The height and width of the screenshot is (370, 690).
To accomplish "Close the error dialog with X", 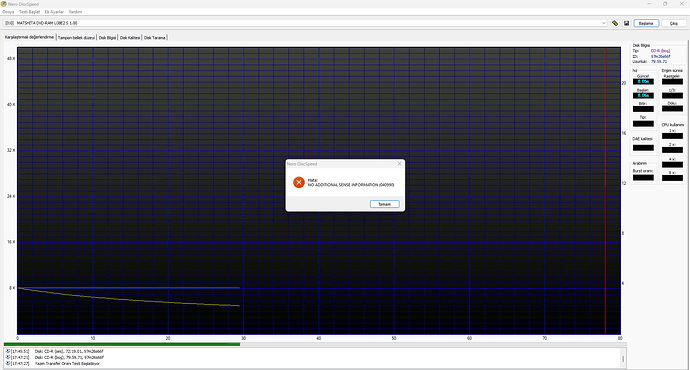I will pos(400,164).
